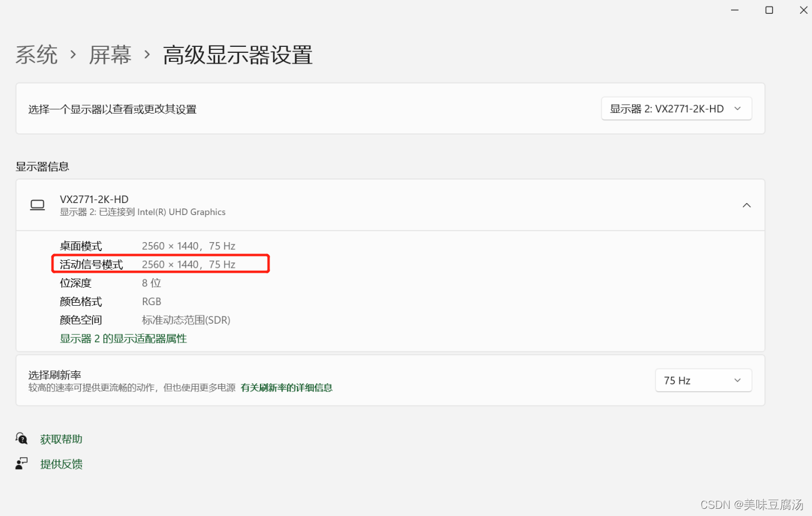Image resolution: width=812 pixels, height=516 pixels.
Task: Click the 位深度 value 8 位
Action: [151, 283]
